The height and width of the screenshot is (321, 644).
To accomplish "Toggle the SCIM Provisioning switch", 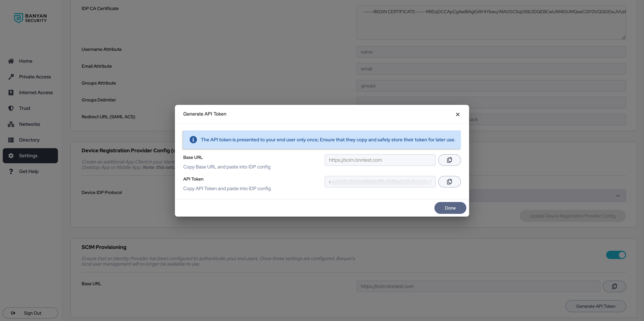I will (615, 255).
